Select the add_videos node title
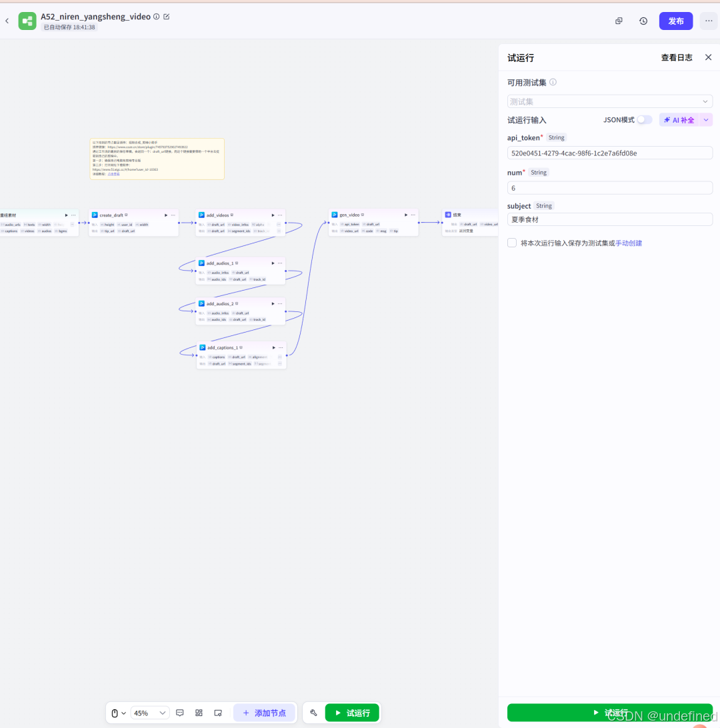Image resolution: width=720 pixels, height=728 pixels. pos(218,215)
